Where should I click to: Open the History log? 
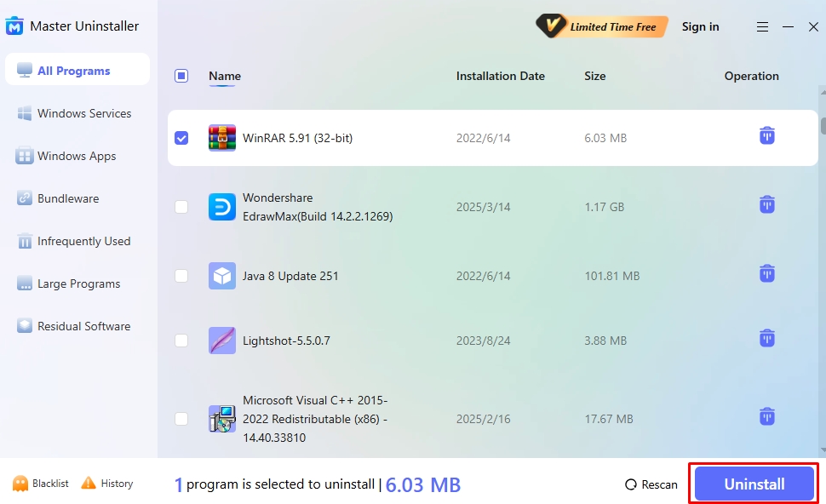pyautogui.click(x=107, y=484)
